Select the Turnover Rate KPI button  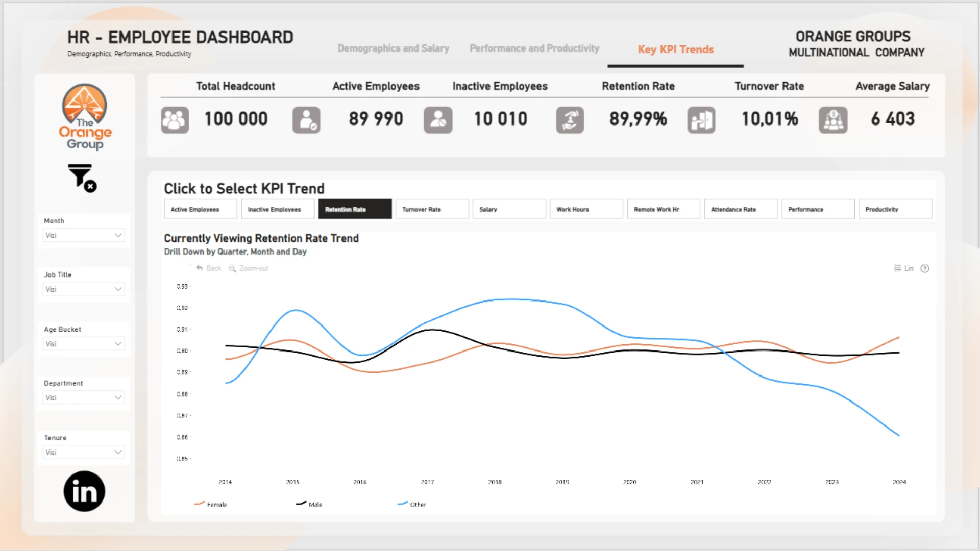click(432, 209)
